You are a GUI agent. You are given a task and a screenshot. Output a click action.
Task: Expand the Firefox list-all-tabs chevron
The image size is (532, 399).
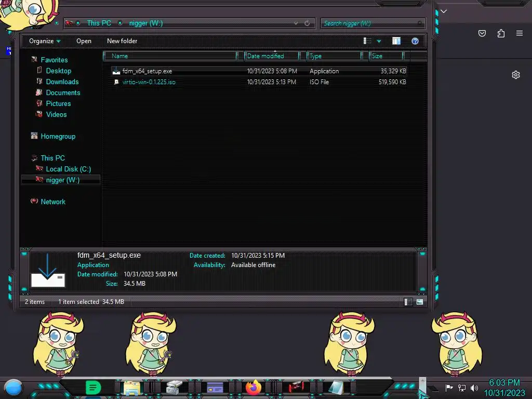click(x=444, y=11)
